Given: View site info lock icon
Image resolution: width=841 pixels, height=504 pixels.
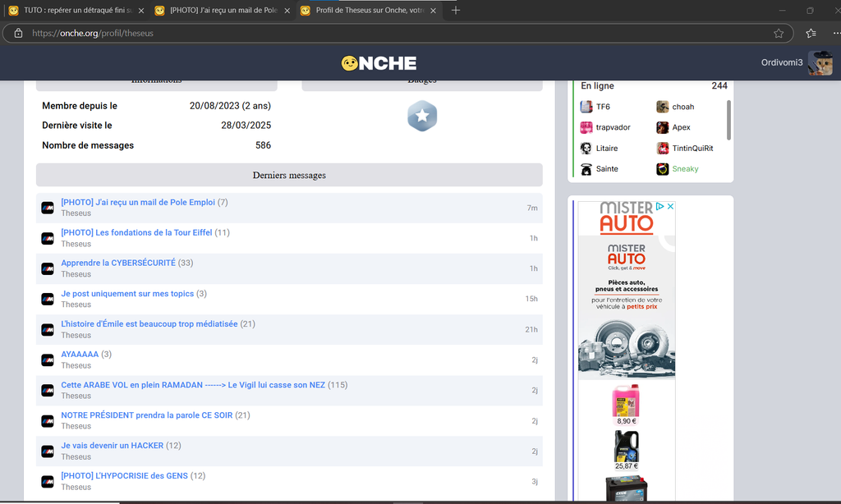Looking at the screenshot, I should point(18,33).
